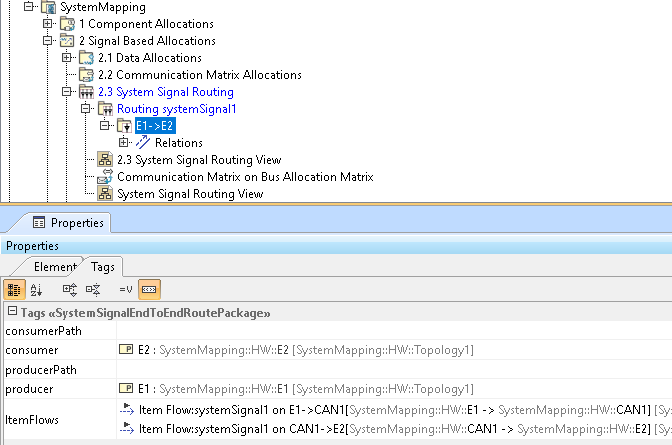Expand the Relations node
The image size is (672, 445).
[123, 142]
